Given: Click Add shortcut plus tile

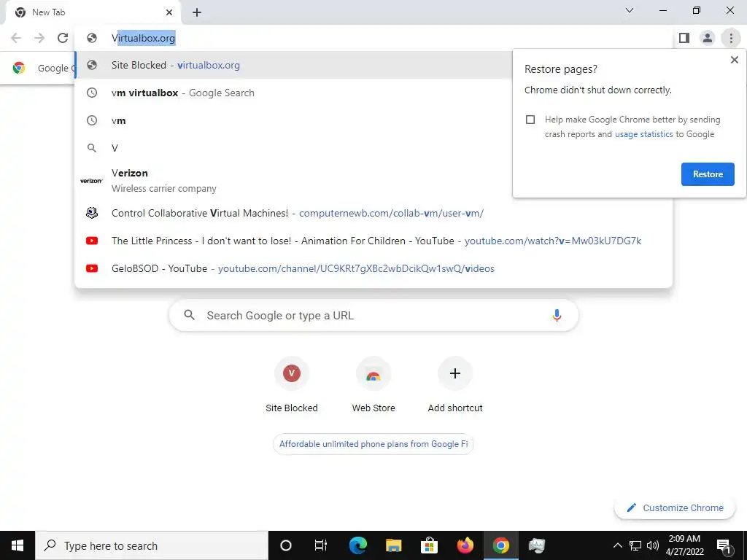Looking at the screenshot, I should pyautogui.click(x=455, y=386).
